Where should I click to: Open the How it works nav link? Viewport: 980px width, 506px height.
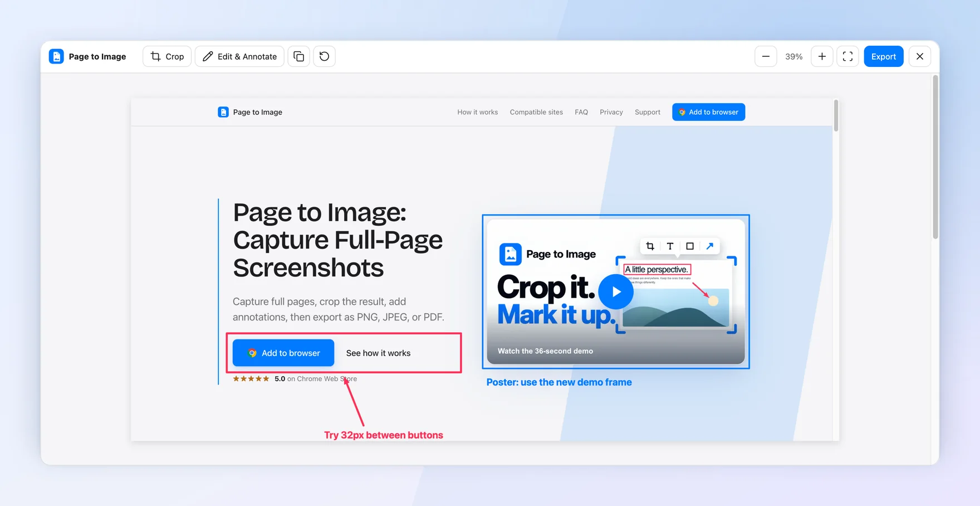click(478, 112)
